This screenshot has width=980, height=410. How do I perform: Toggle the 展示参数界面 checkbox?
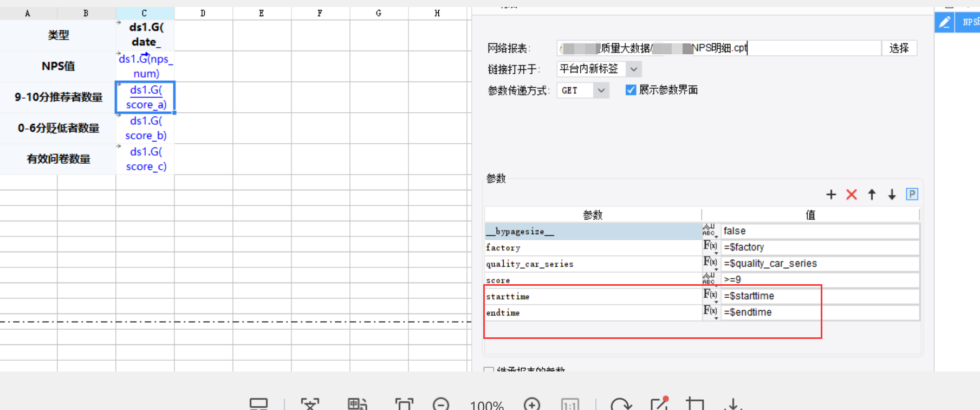(x=631, y=90)
